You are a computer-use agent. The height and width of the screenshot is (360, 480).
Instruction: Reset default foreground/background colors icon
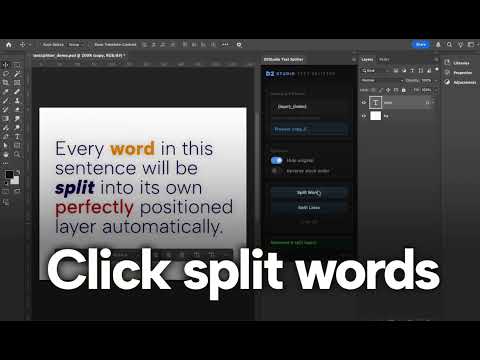point(6,183)
